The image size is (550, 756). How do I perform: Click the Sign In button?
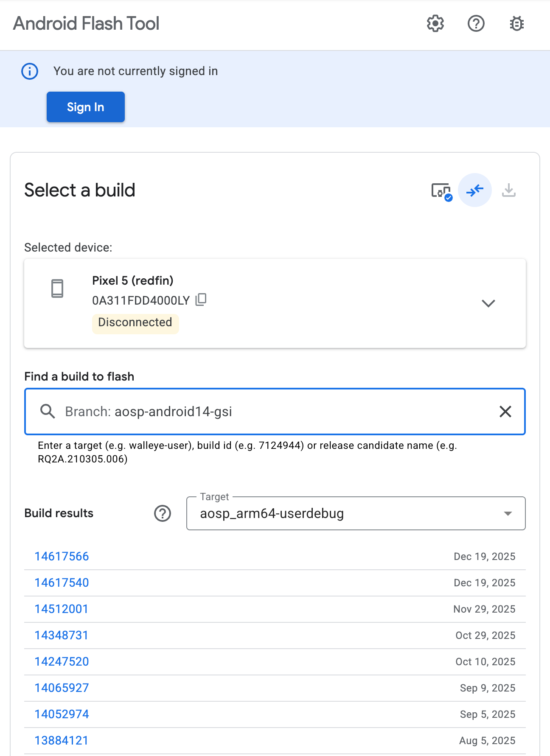click(x=85, y=107)
